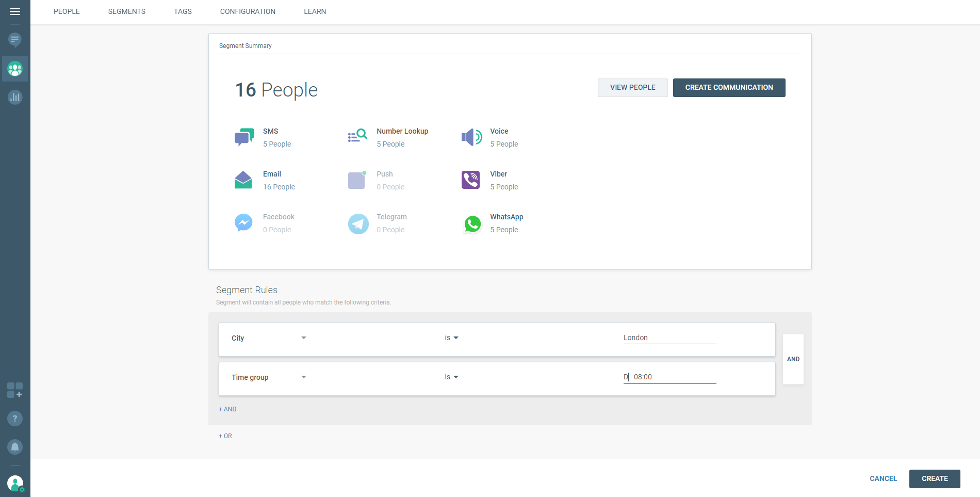
Task: Edit the London city value field
Action: pos(669,338)
